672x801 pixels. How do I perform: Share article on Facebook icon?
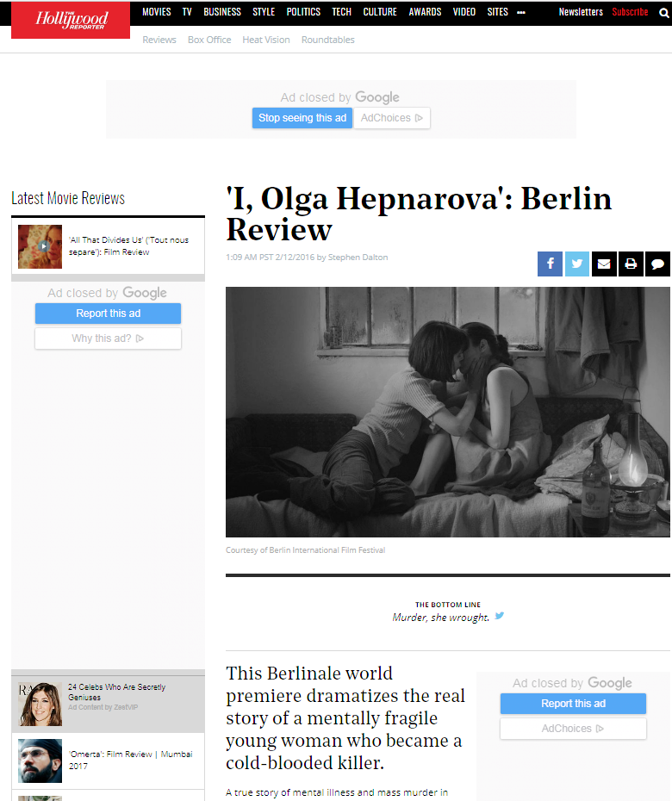pos(550,264)
